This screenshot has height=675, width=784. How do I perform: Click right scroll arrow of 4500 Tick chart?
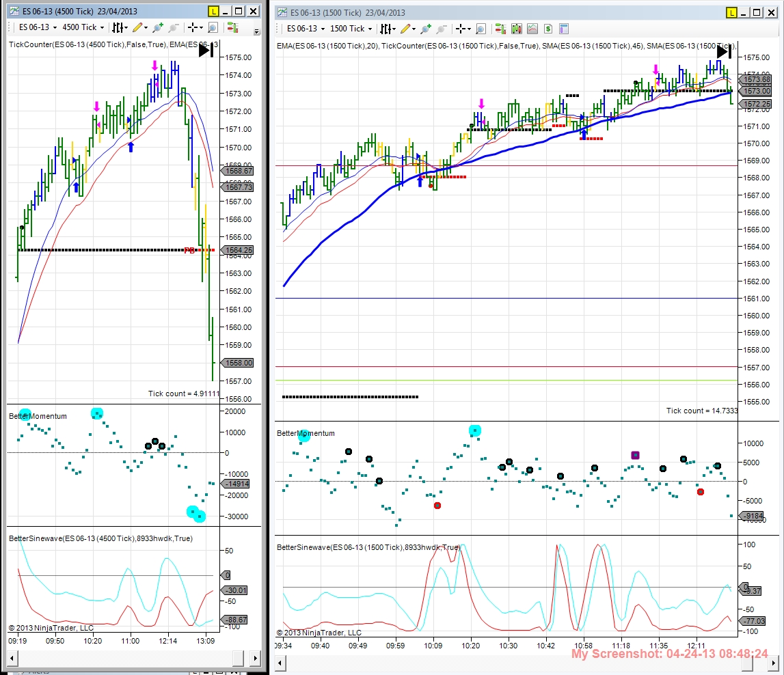[x=256, y=658]
